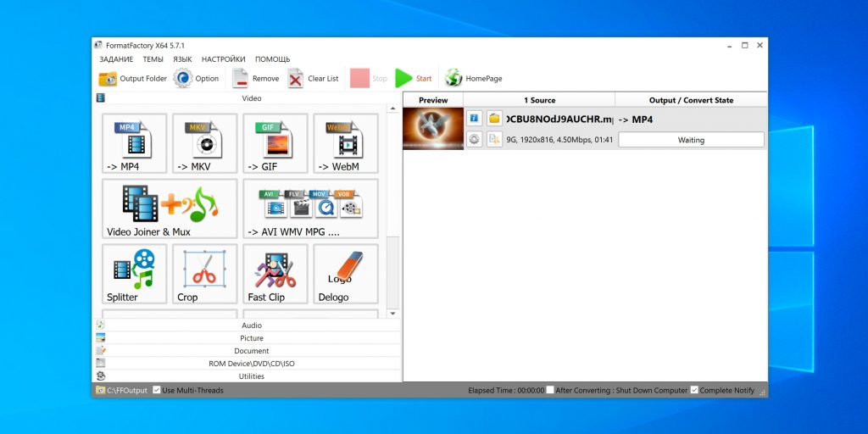The width and height of the screenshot is (868, 434).
Task: Open the ЯЗЫК menu
Action: tap(183, 59)
